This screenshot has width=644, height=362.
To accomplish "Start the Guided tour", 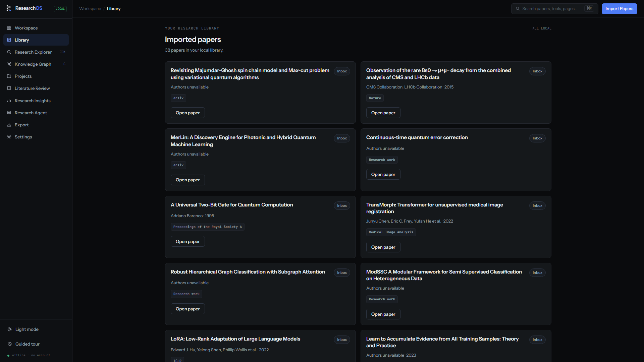I will [36, 344].
